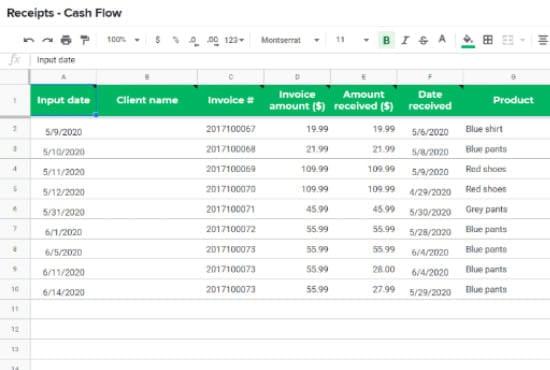
Task: Select row 12 header
Action: point(15,329)
